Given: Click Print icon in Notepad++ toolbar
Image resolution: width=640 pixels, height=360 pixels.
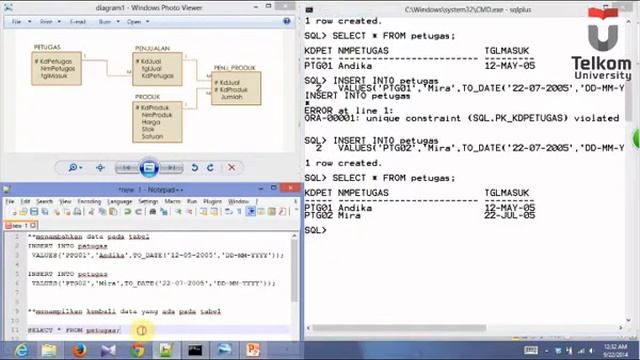Looking at the screenshot, I should pyautogui.click(x=77, y=211).
